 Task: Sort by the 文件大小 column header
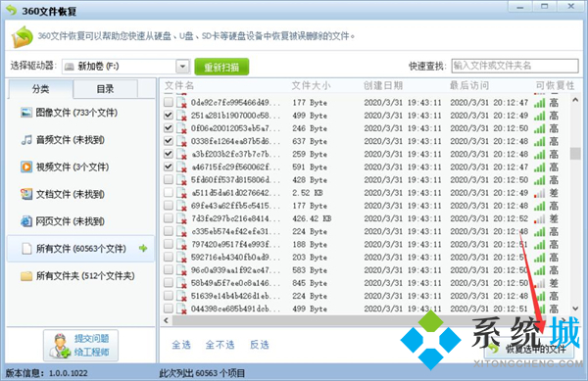point(312,86)
